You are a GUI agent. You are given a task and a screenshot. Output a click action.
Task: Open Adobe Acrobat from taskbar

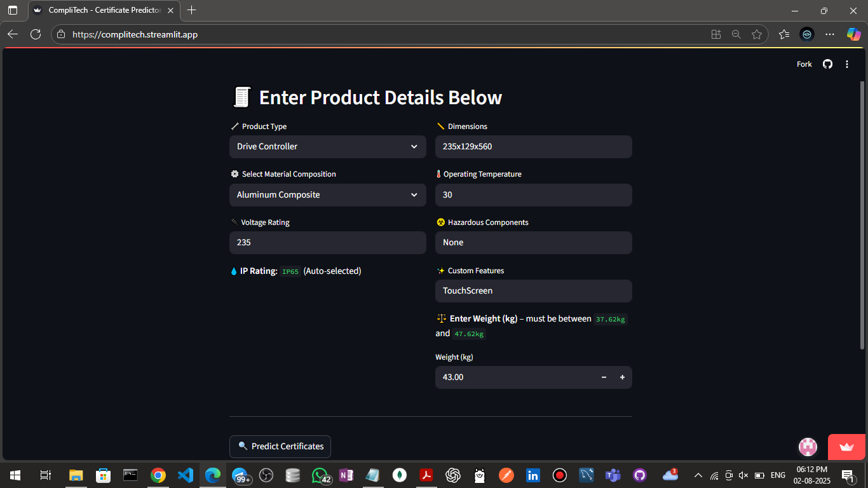426,475
